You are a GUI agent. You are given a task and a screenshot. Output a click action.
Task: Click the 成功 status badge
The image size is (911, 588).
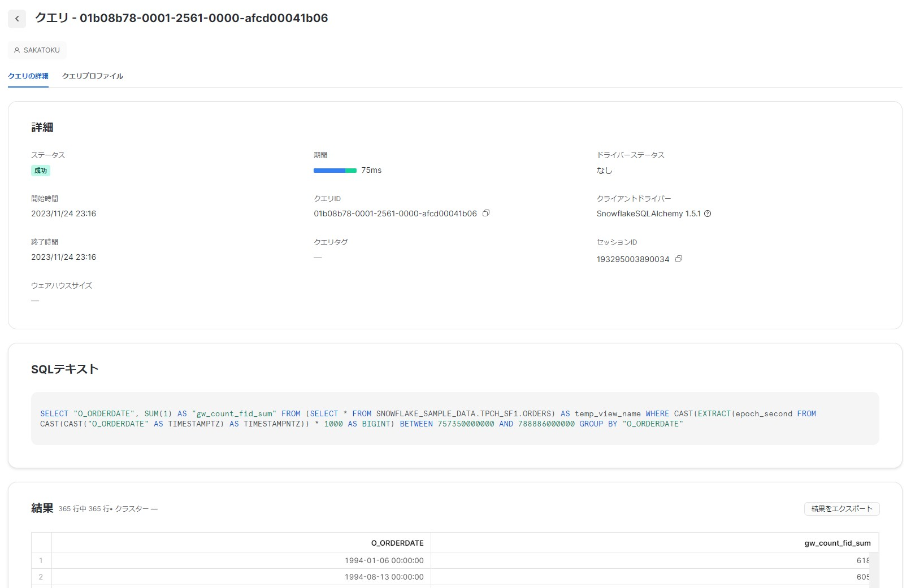click(40, 170)
